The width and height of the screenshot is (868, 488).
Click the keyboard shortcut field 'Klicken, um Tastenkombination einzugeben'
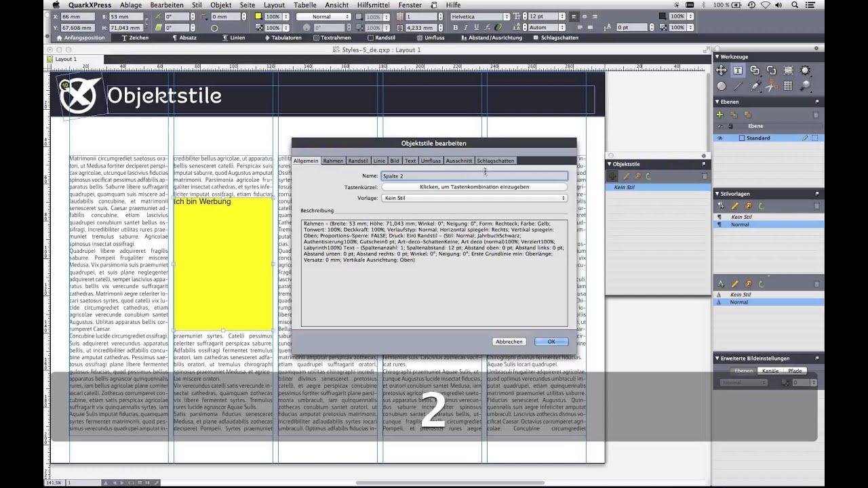coord(475,187)
